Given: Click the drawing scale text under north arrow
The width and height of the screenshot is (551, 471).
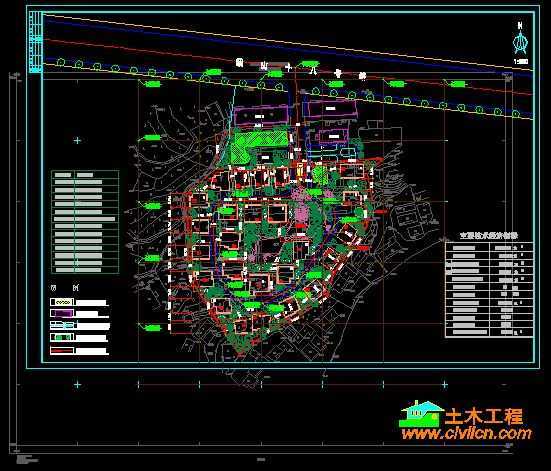Looking at the screenshot, I should pyautogui.click(x=521, y=62).
